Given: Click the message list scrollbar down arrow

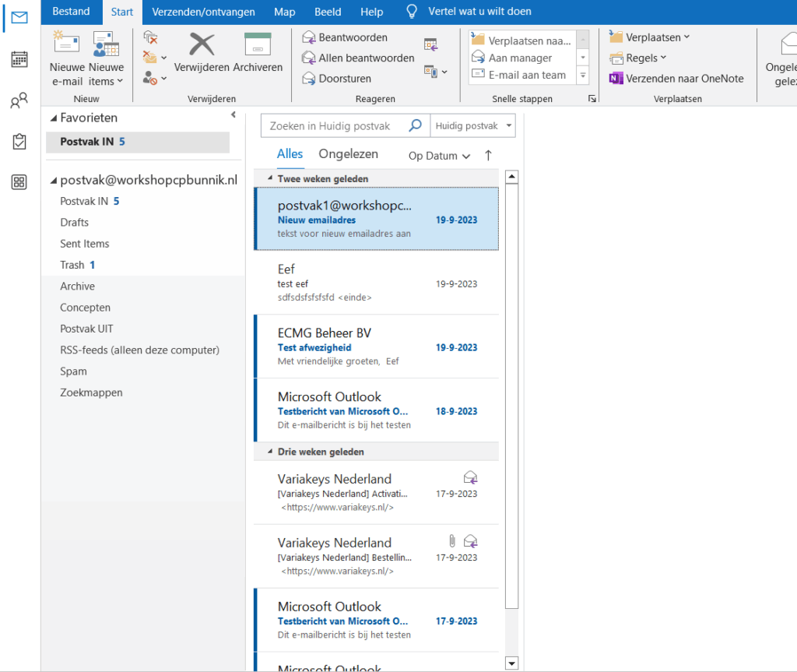Looking at the screenshot, I should (511, 663).
